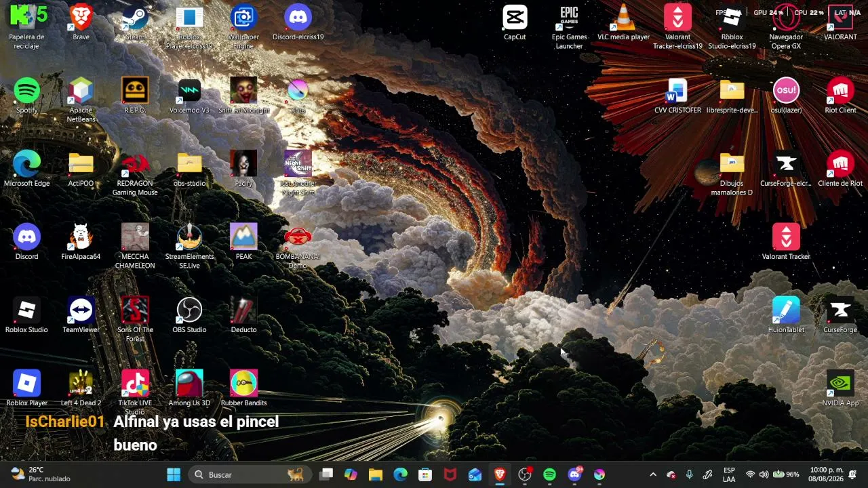This screenshot has width=868, height=488.
Task: Select the Steam desktop shortcut
Action: tap(135, 22)
